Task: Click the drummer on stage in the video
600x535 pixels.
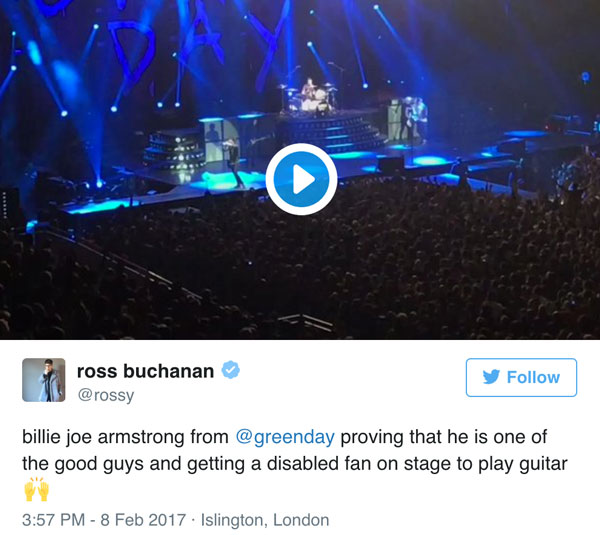Action: point(308,89)
